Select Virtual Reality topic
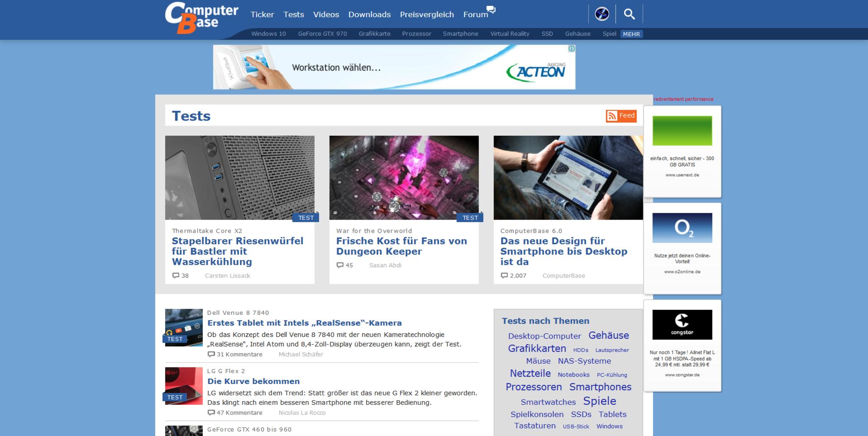Screen dimensions: 868x436 510,34
